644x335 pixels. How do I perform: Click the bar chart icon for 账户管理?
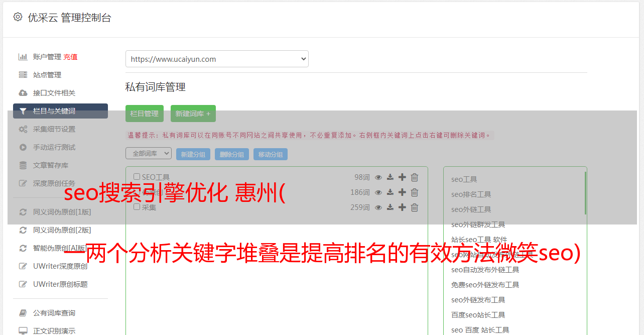23,57
